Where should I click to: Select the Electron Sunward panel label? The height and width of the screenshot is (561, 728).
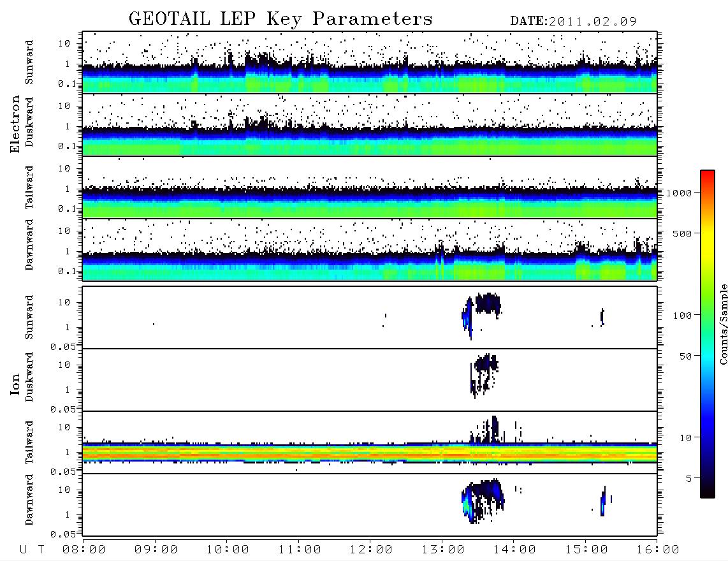tap(29, 62)
